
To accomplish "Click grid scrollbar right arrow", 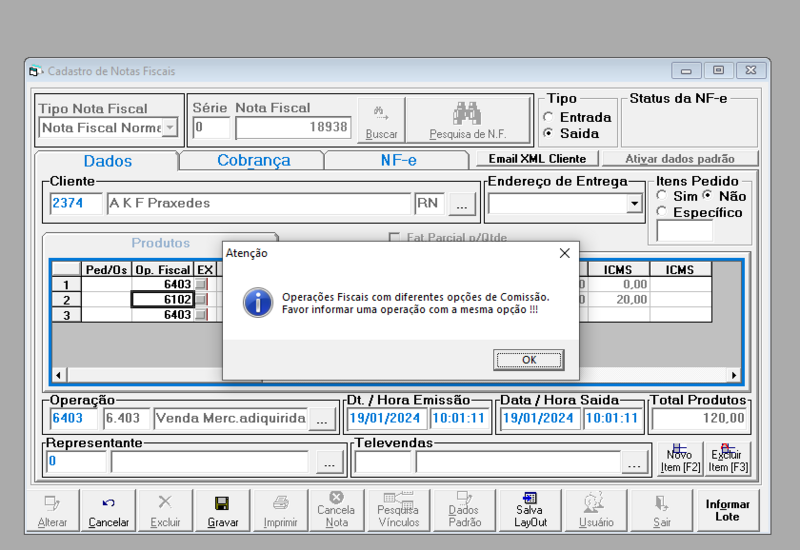I will (x=734, y=376).
